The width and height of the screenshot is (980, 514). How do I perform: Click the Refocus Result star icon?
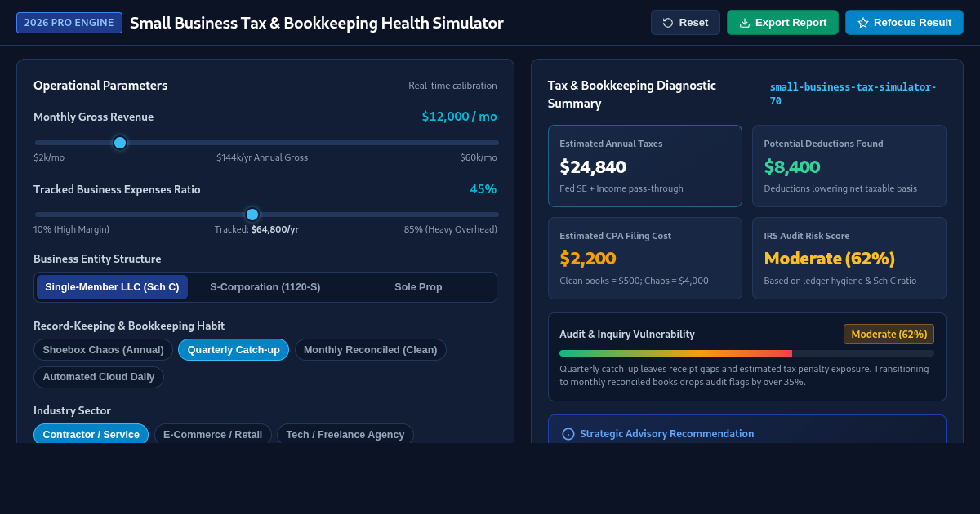863,23
